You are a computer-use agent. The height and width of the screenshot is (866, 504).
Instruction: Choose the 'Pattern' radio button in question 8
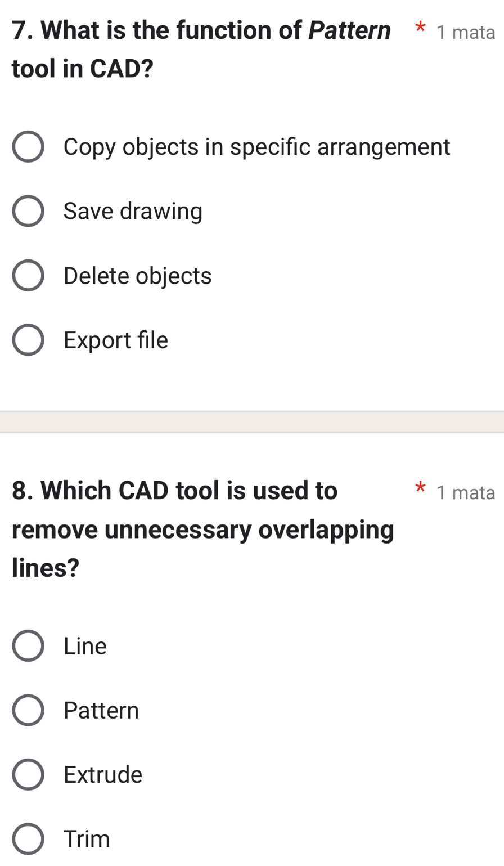[28, 710]
